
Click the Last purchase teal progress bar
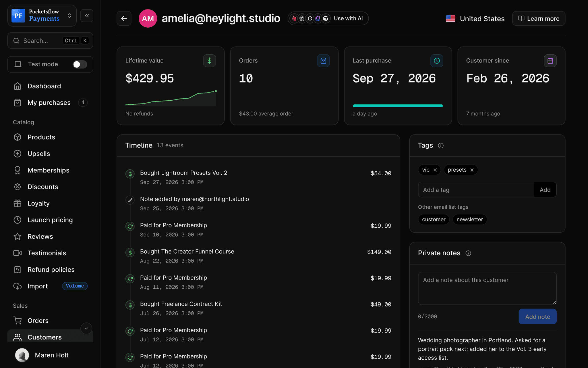click(398, 106)
